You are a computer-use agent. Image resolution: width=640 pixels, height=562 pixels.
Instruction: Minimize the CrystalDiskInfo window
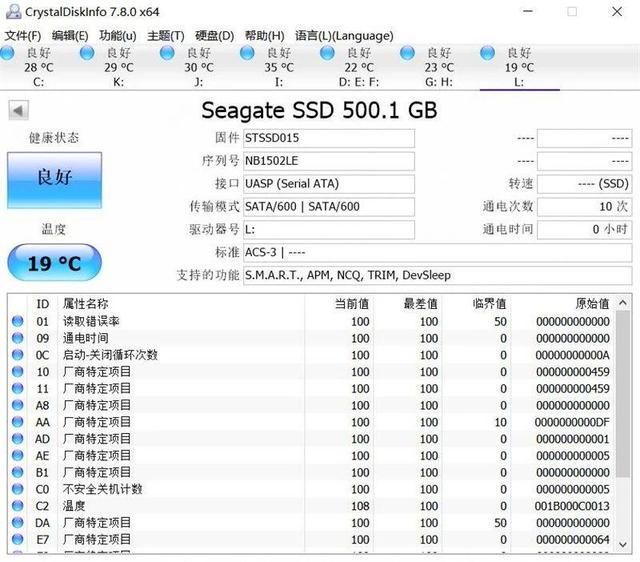[x=528, y=11]
